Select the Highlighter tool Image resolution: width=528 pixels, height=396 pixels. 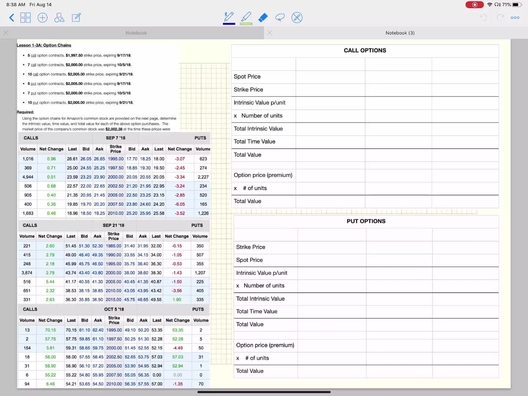246,18
